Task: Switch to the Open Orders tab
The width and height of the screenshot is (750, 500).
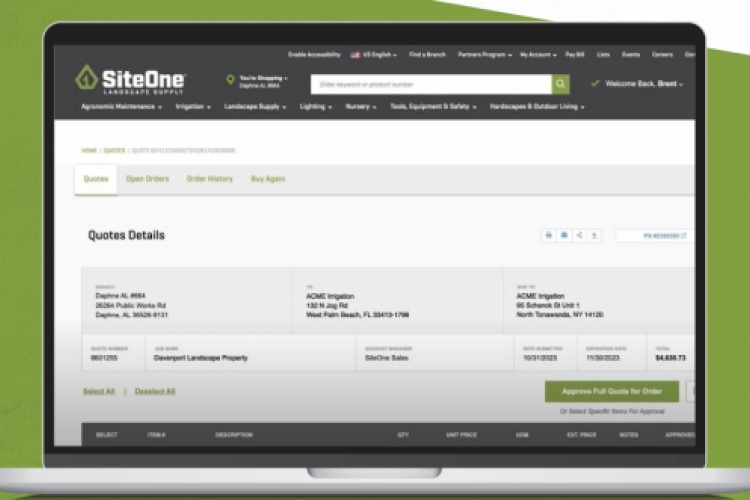Action: coord(147,179)
